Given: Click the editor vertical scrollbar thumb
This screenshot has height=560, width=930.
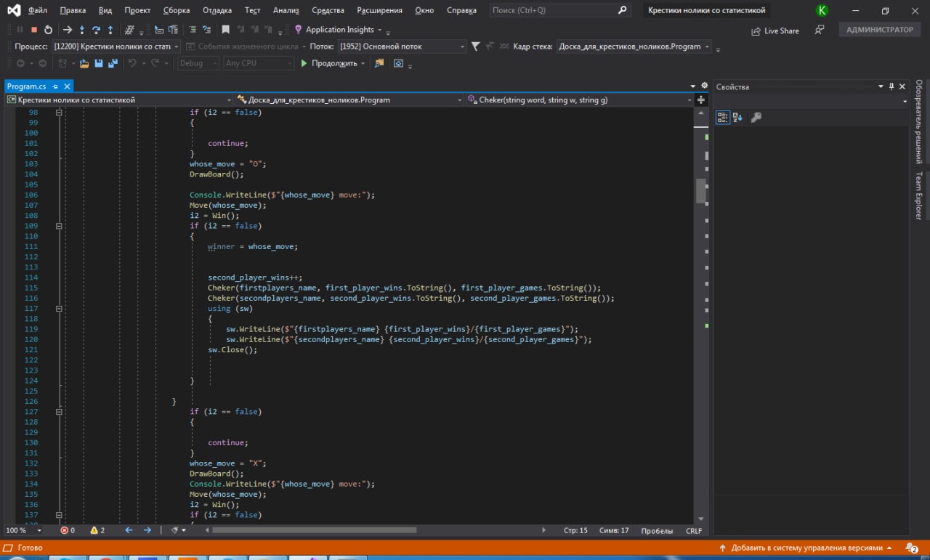Looking at the screenshot, I should point(701,191).
